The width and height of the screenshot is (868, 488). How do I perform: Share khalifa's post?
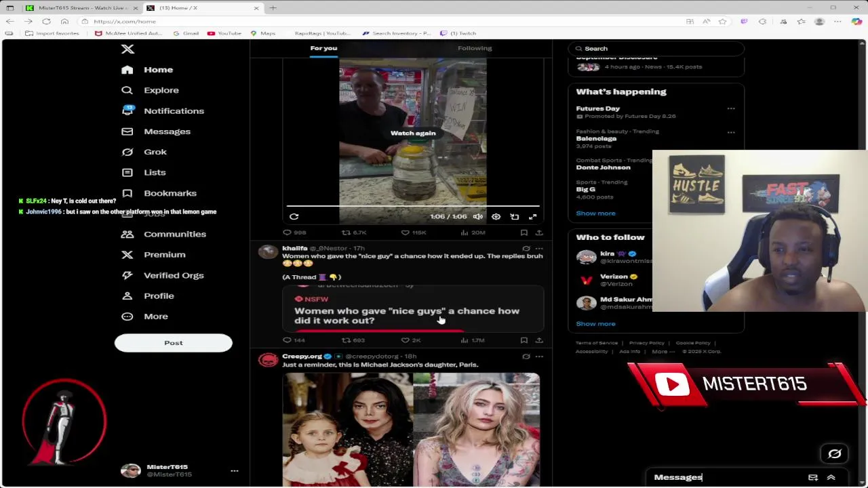coord(539,340)
